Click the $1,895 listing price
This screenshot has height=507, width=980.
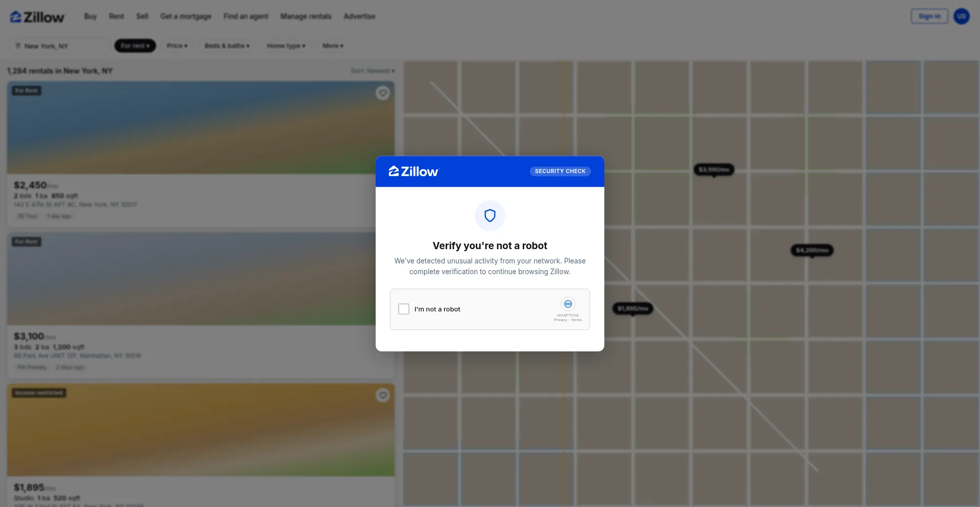pyautogui.click(x=29, y=487)
